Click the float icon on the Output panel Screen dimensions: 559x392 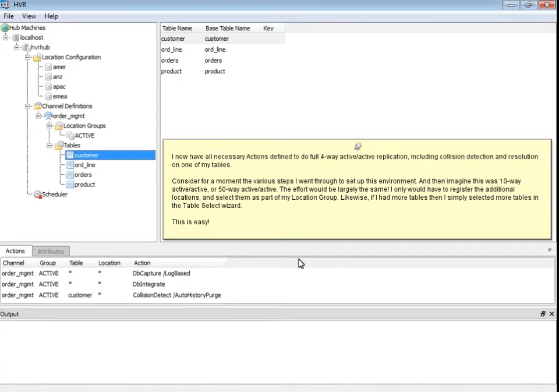[x=542, y=313]
